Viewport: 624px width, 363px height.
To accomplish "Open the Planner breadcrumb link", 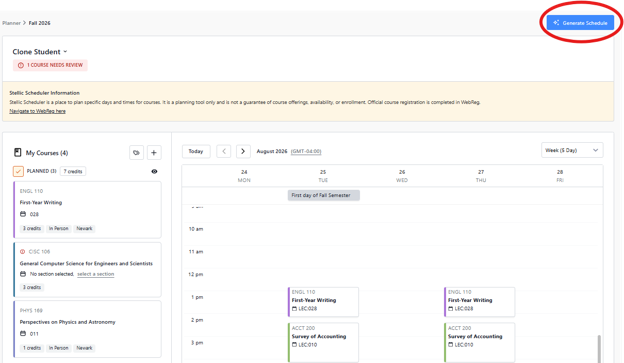I will pos(11,23).
